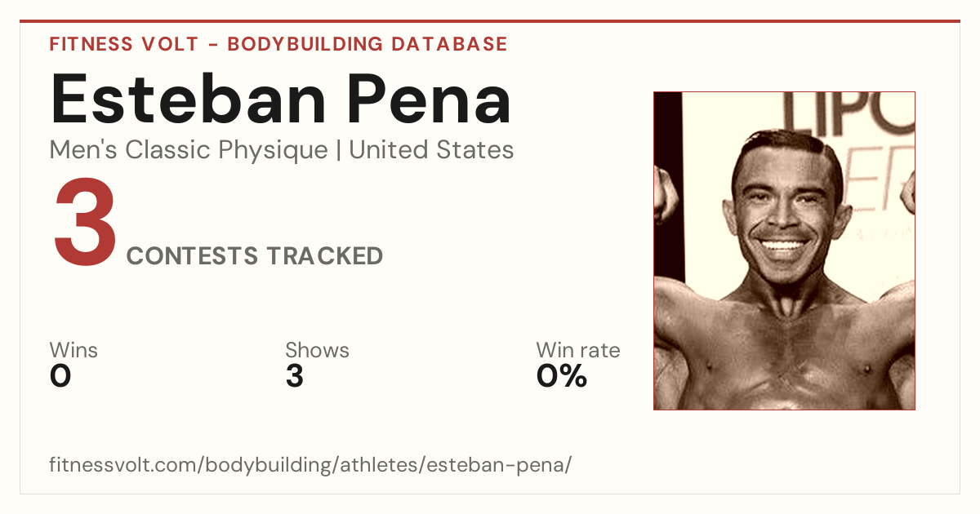Open the Bodybuilding Database header label
This screenshot has width=980, height=514.
[x=367, y=44]
